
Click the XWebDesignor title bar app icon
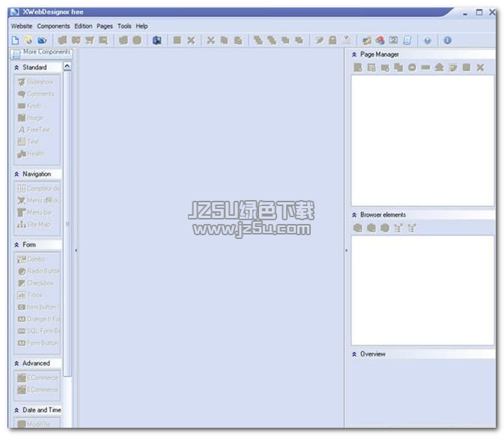tap(14, 12)
